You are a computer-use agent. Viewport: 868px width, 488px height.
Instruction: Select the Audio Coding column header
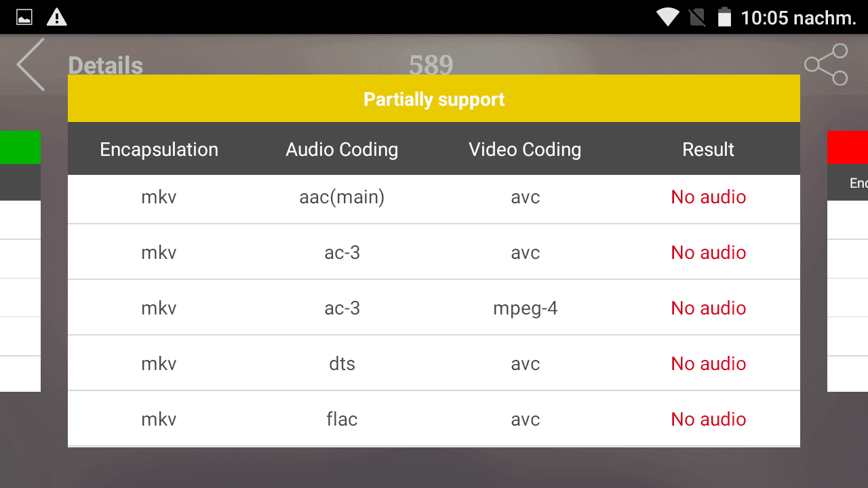(342, 149)
